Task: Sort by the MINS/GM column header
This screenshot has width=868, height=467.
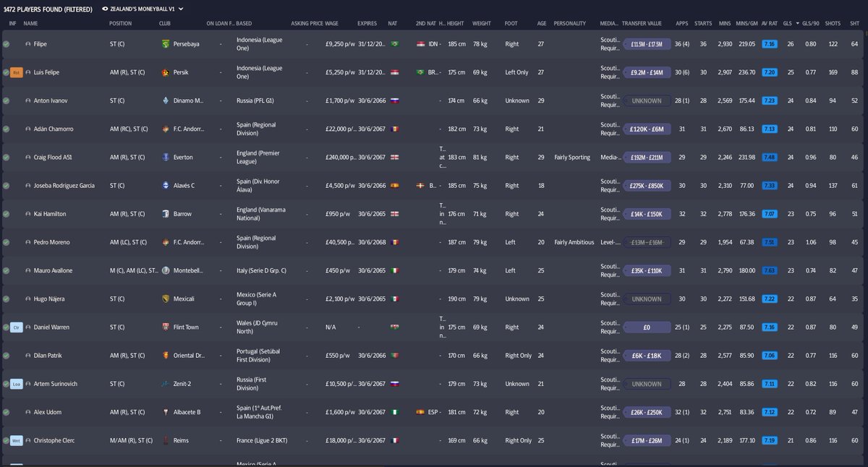Action: click(x=745, y=23)
